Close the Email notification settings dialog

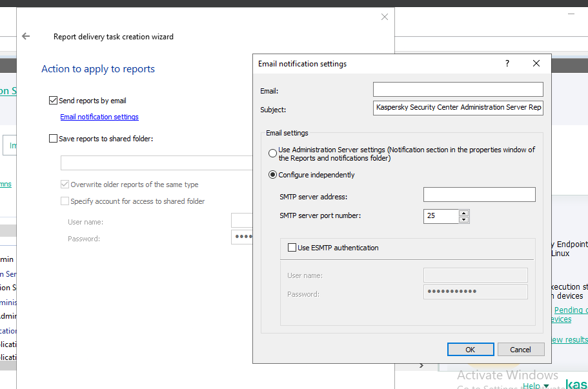click(536, 64)
